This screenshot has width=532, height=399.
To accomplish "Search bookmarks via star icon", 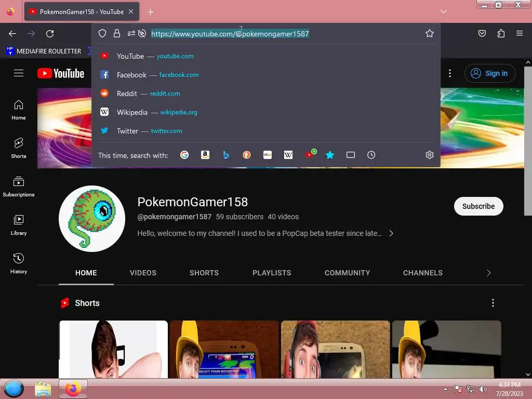I will (330, 155).
